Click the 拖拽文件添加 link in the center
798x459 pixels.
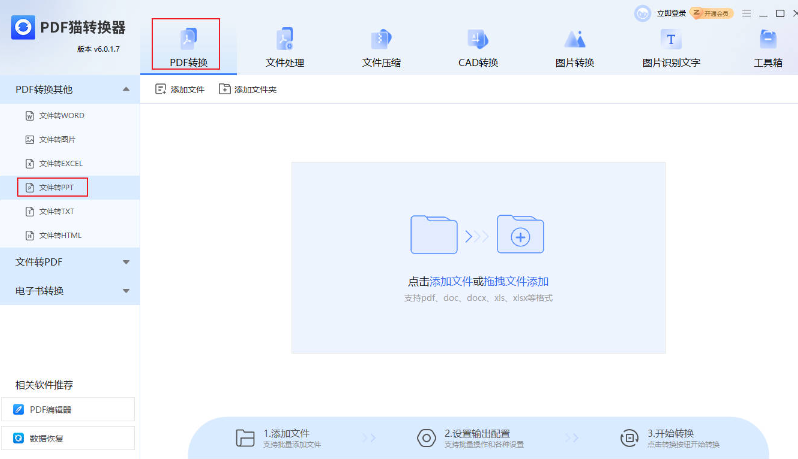pos(516,281)
